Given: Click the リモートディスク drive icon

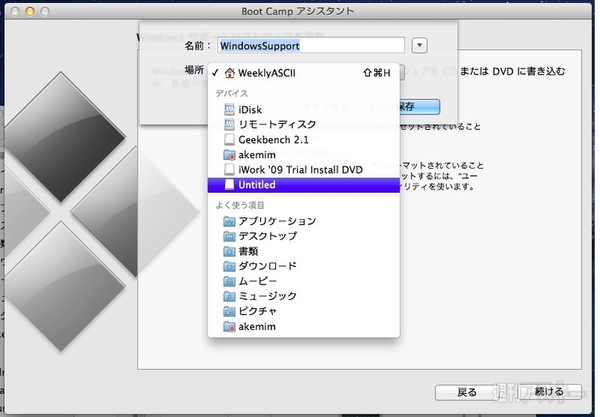Looking at the screenshot, I should pyautogui.click(x=229, y=124).
